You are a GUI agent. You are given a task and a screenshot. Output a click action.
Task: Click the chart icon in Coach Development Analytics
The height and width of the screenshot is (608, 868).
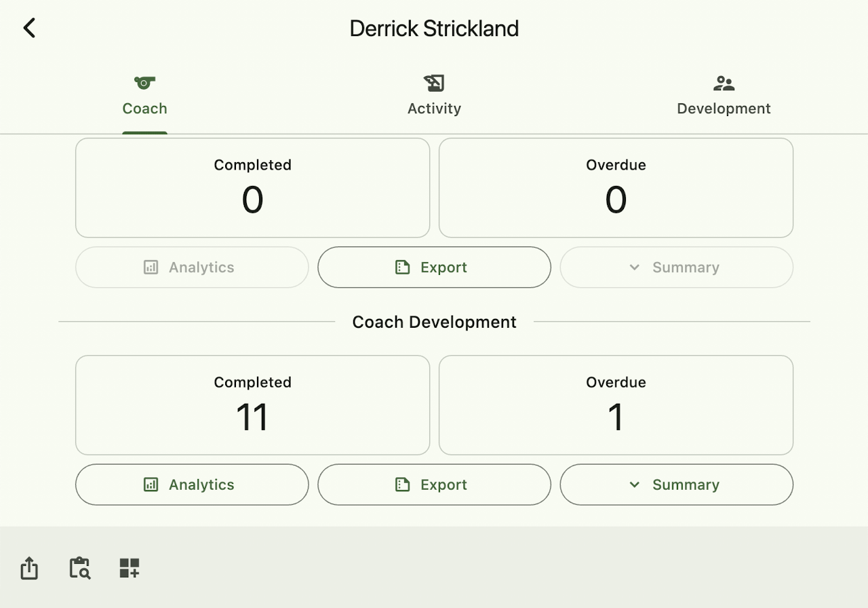[x=151, y=484]
